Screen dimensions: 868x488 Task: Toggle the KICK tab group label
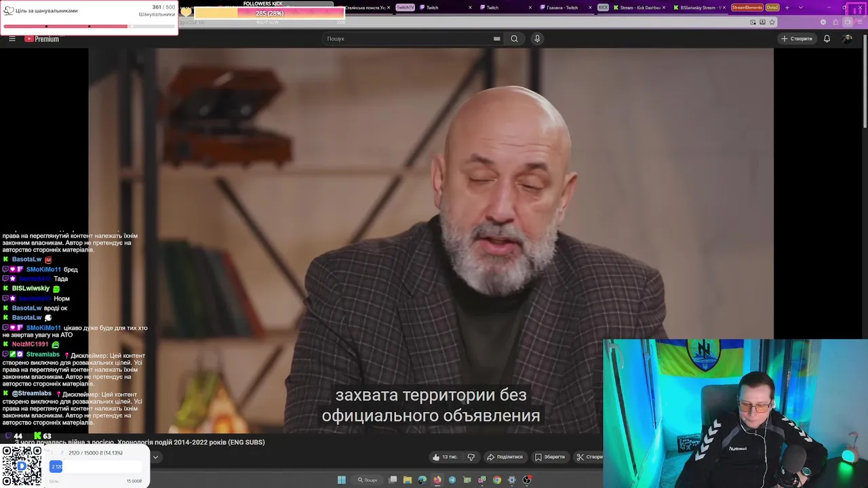point(603,7)
